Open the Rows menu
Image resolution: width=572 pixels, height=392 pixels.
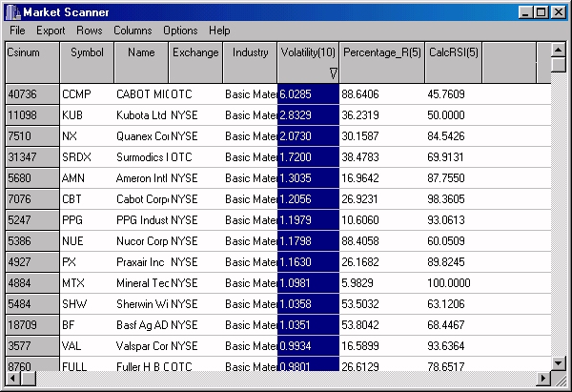(90, 31)
